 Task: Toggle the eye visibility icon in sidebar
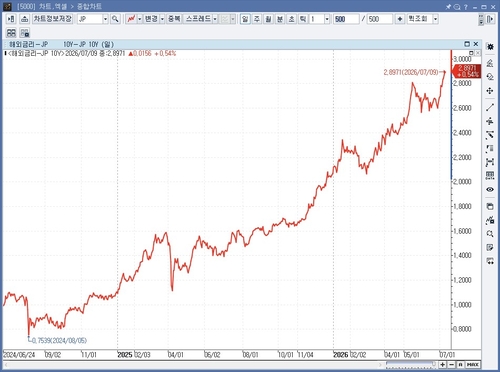(490, 189)
